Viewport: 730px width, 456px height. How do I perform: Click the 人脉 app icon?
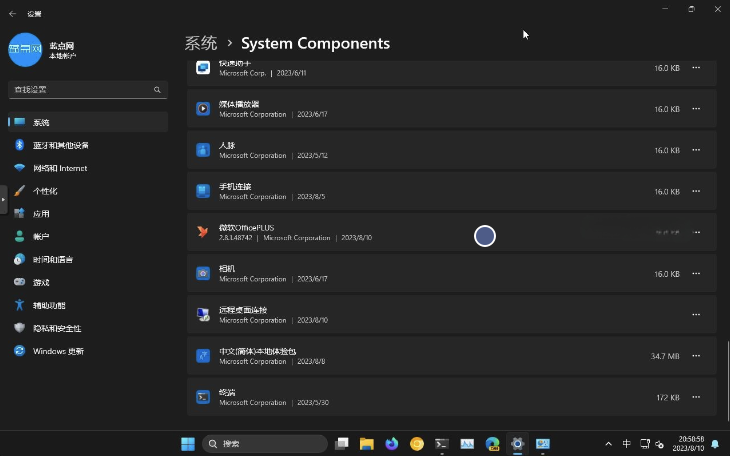(x=203, y=150)
